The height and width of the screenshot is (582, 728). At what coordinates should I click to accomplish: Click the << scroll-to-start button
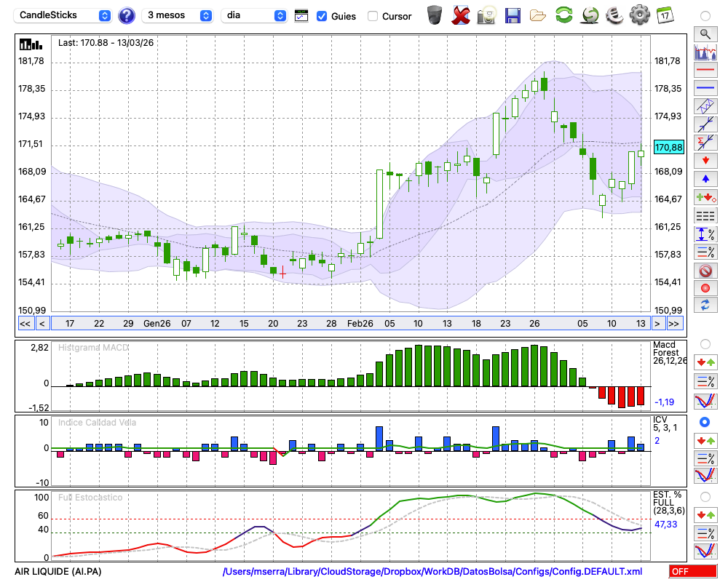tap(25, 324)
